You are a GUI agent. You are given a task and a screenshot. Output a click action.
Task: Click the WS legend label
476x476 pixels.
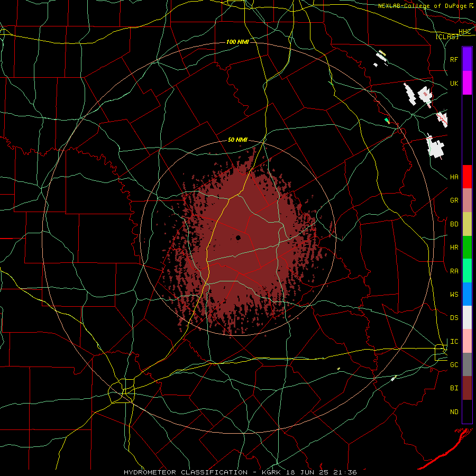(454, 295)
